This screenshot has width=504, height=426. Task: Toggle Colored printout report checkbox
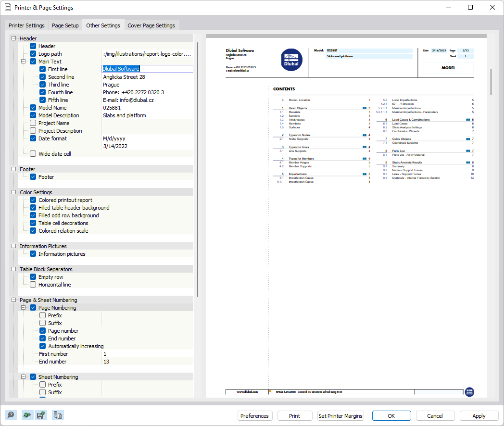pos(33,200)
